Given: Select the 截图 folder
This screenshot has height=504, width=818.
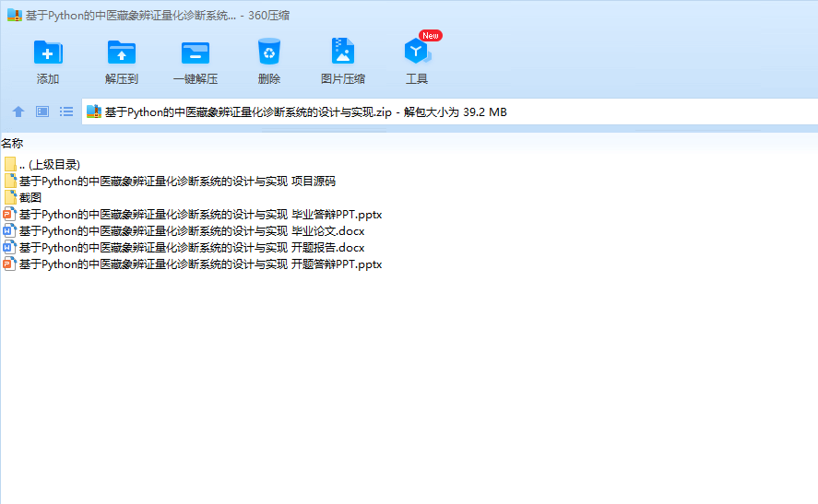Looking at the screenshot, I should (22, 197).
